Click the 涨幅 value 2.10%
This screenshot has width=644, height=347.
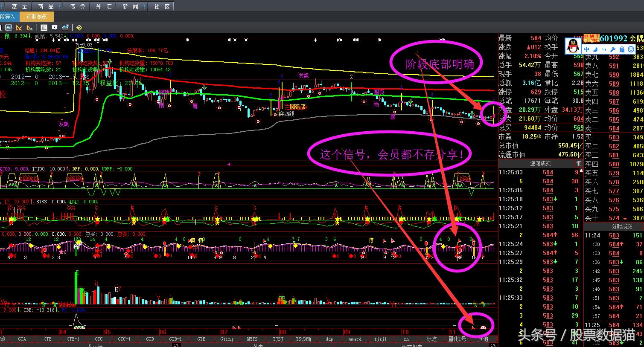pyautogui.click(x=533, y=56)
